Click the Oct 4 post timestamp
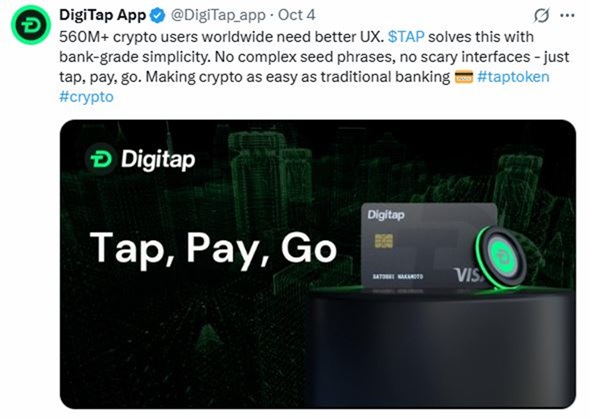Viewport: 590px width, 419px height. coord(296,15)
